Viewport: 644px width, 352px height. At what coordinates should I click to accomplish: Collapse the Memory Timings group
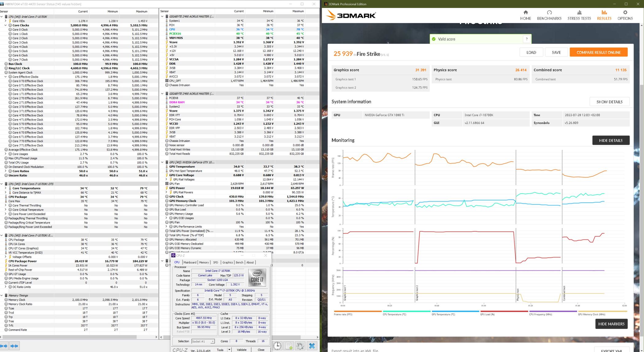pyautogui.click(x=2, y=296)
